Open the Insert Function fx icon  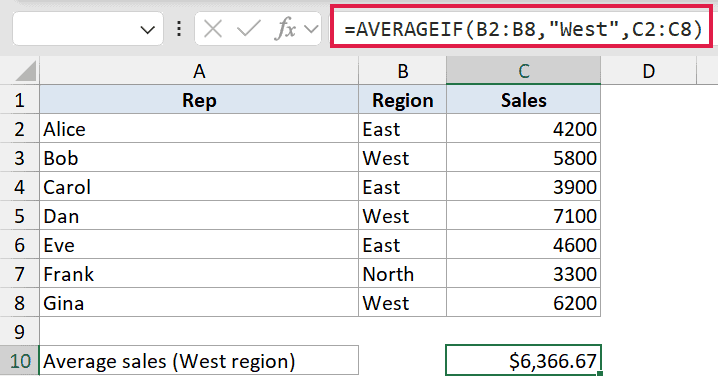coord(285,29)
